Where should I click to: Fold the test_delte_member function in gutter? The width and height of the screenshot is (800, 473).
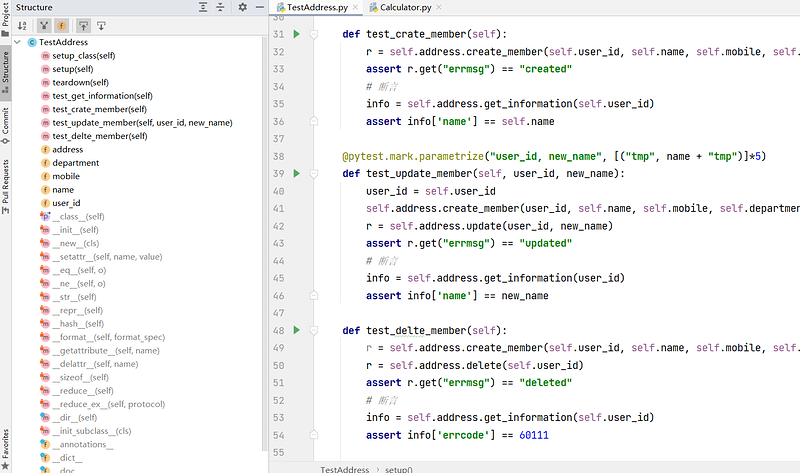(x=314, y=330)
